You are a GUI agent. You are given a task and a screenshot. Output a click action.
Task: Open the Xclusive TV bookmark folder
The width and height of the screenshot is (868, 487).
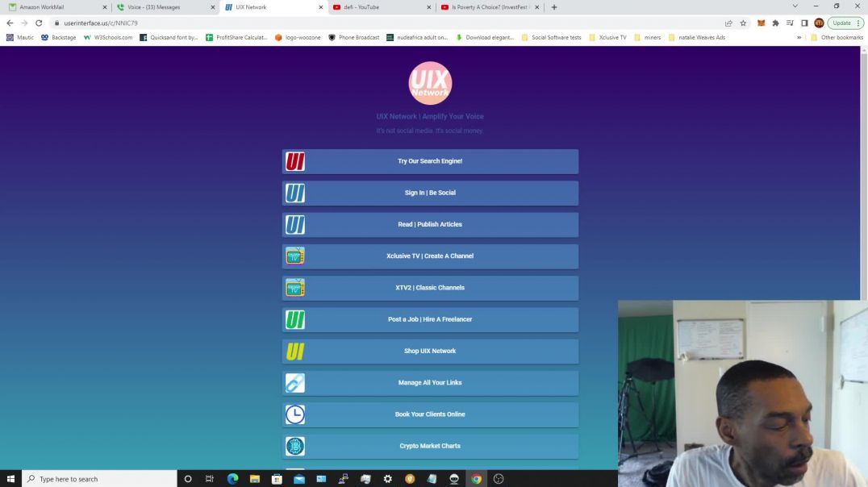607,37
